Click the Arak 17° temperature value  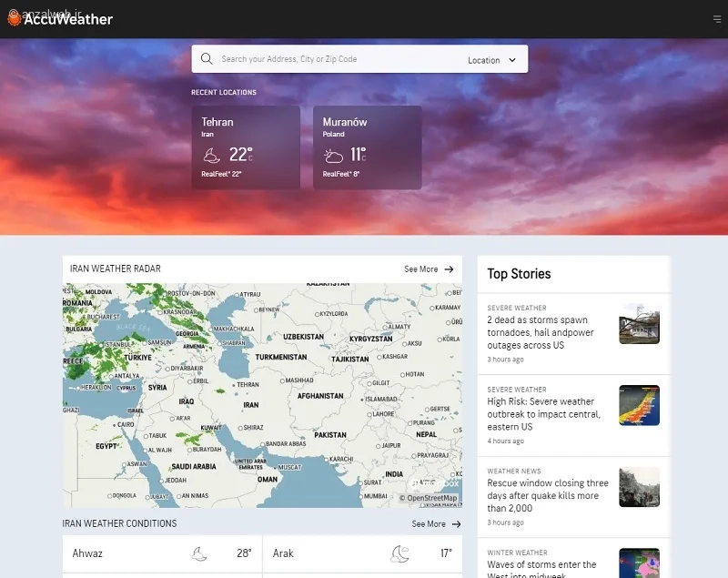click(446, 553)
